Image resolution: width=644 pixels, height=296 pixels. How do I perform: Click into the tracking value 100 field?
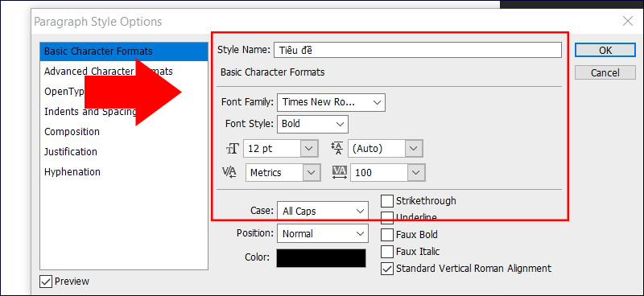tap(379, 173)
